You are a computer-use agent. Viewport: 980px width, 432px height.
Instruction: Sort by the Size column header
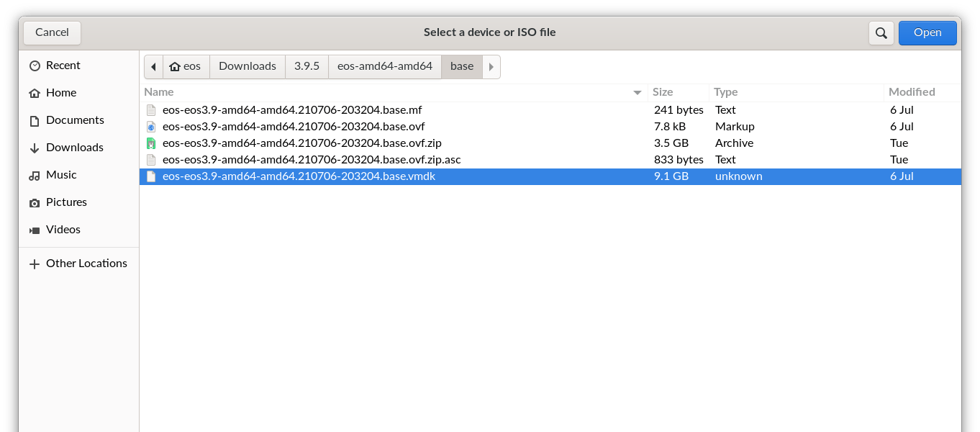pyautogui.click(x=679, y=92)
